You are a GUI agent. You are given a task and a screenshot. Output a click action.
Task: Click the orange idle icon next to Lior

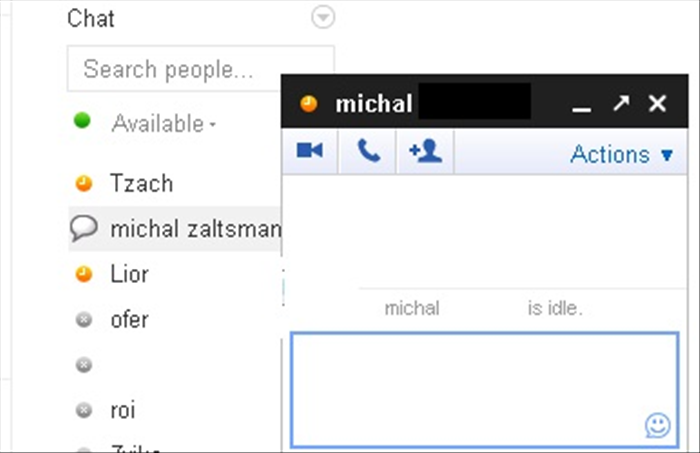[x=83, y=274]
